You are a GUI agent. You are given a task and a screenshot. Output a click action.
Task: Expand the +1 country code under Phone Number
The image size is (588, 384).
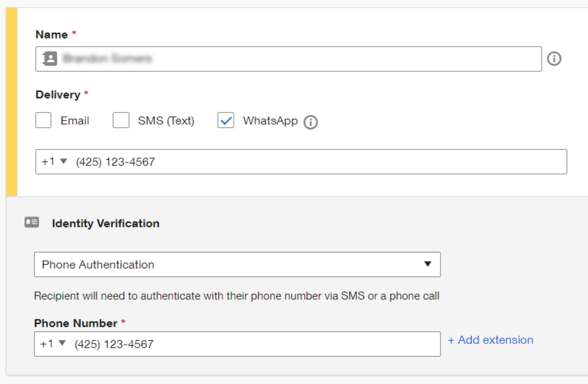(53, 344)
